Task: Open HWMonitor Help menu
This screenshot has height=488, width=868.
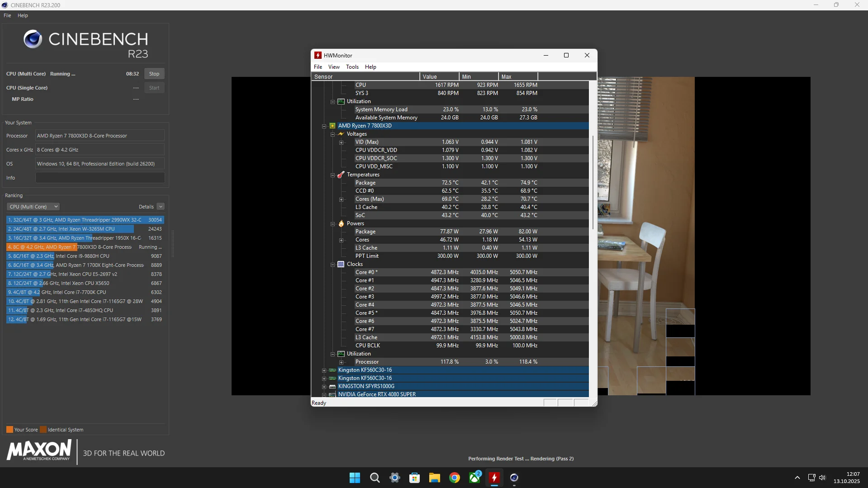Action: coord(370,67)
